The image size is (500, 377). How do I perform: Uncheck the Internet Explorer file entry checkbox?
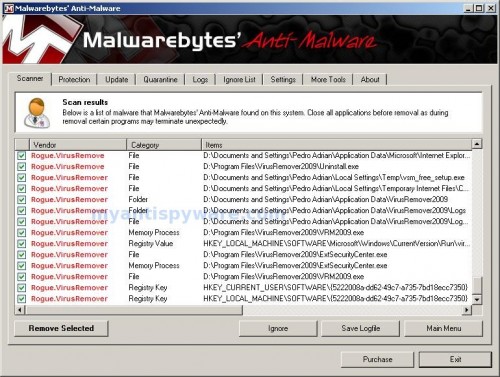coord(22,156)
